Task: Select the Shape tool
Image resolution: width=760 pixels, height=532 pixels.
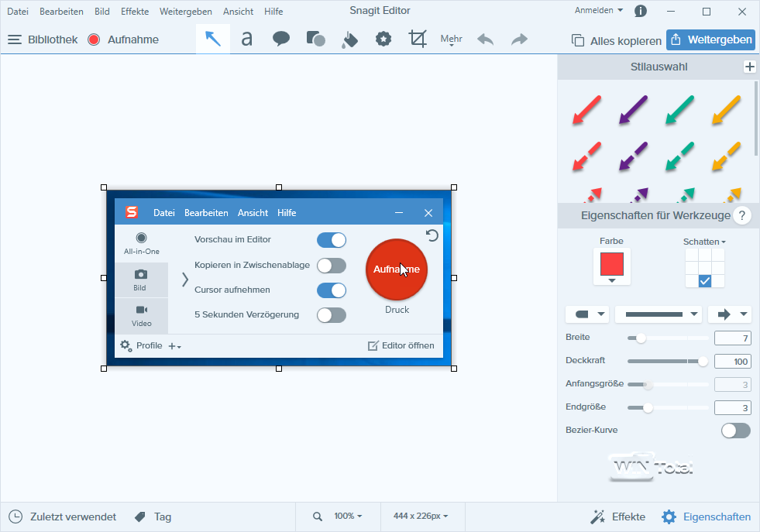Action: click(x=315, y=39)
